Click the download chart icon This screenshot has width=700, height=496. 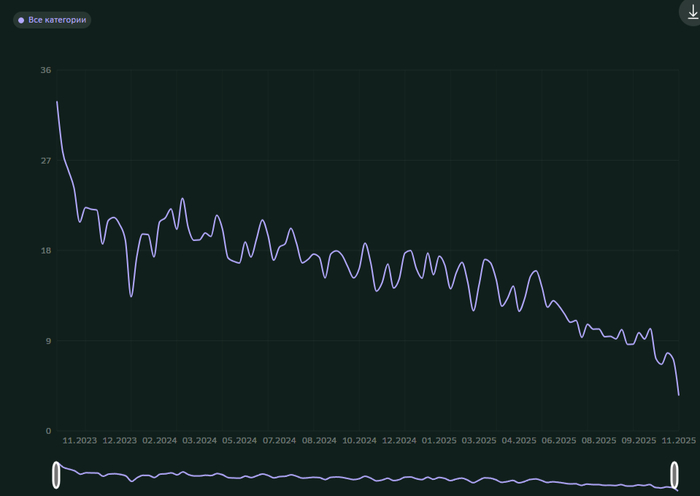point(692,14)
